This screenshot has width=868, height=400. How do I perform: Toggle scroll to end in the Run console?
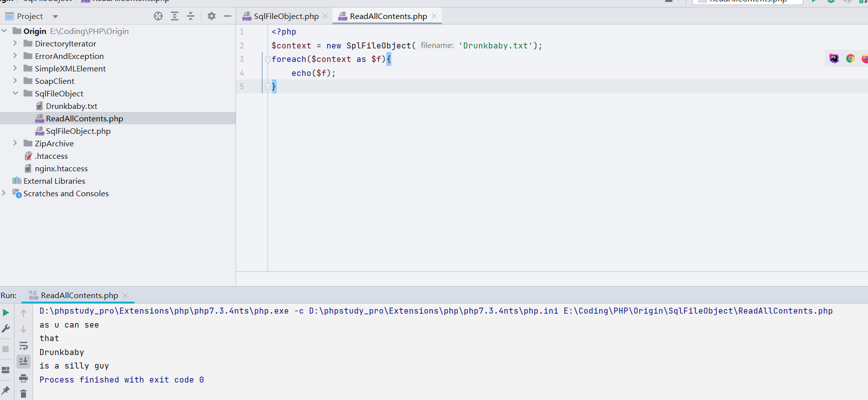(x=23, y=361)
